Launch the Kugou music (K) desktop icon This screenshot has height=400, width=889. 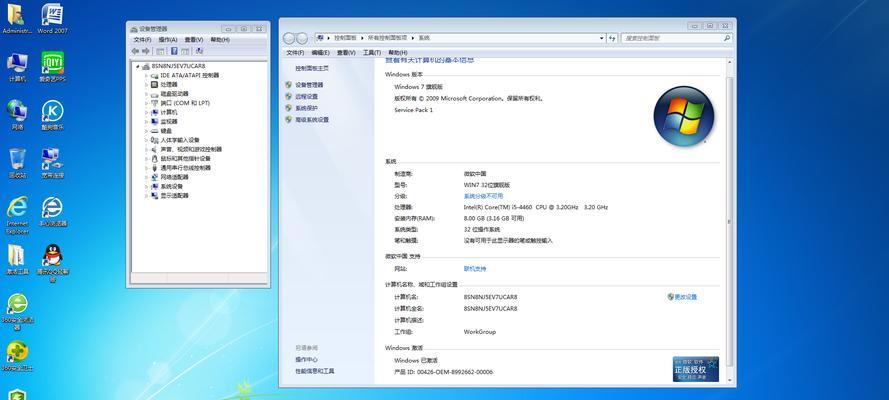[x=52, y=115]
